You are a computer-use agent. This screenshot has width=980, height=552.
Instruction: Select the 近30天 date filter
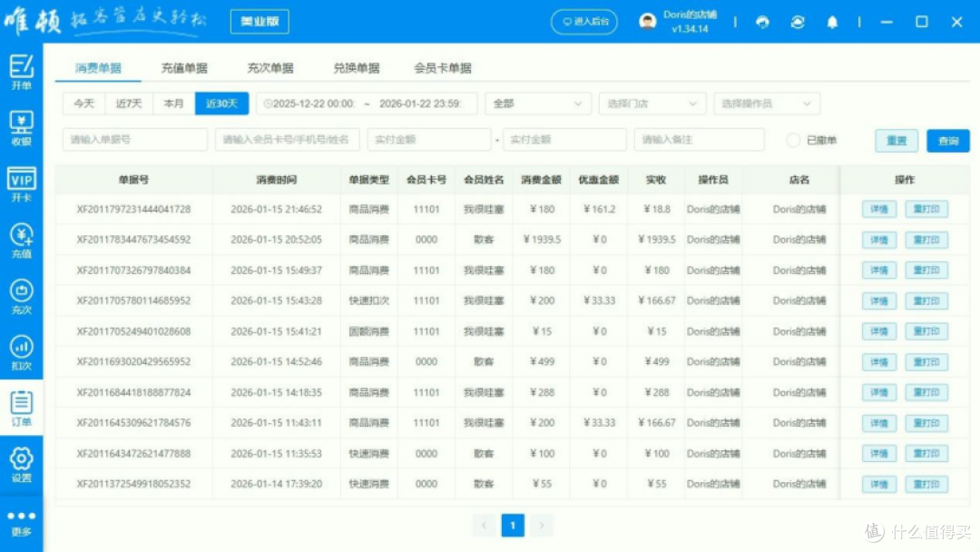point(222,103)
